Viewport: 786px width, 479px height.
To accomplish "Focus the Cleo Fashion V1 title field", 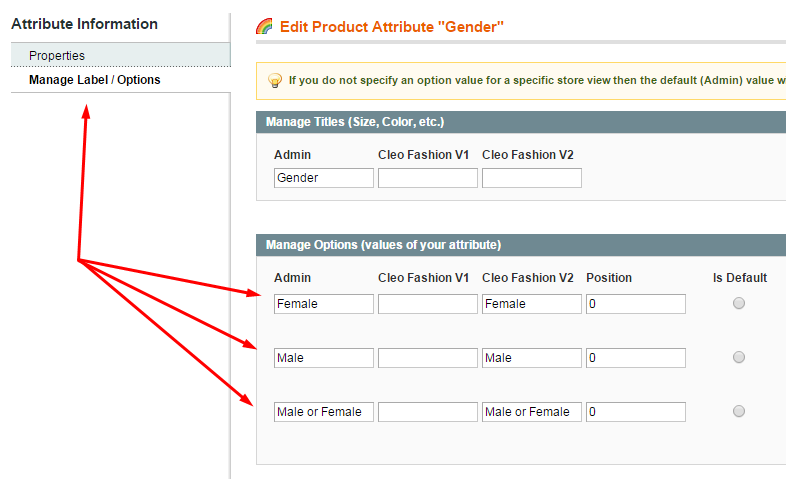I will click(x=428, y=178).
